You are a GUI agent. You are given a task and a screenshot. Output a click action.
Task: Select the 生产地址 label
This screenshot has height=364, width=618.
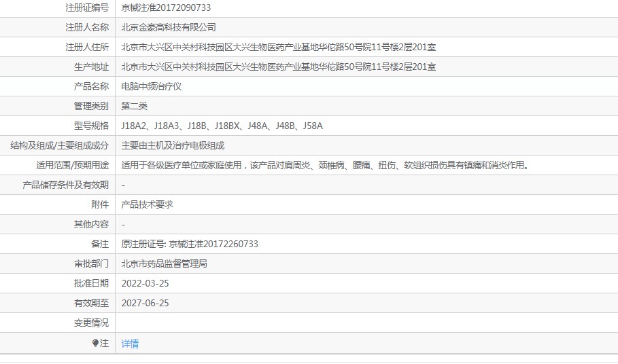(x=91, y=67)
